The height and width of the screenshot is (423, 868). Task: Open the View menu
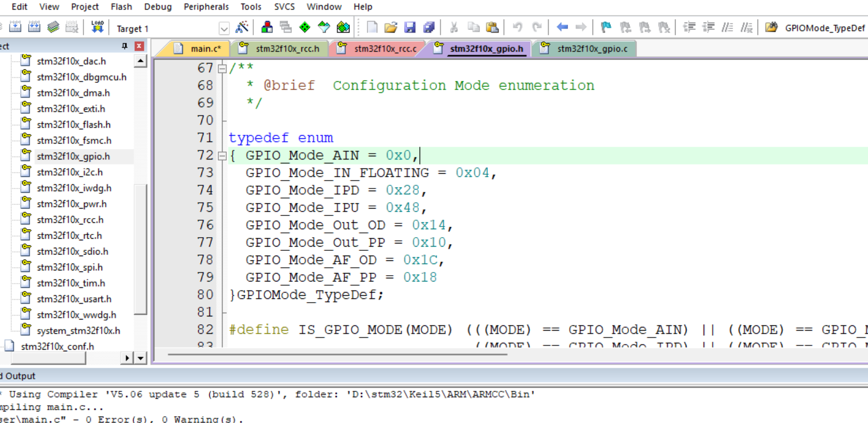click(49, 7)
